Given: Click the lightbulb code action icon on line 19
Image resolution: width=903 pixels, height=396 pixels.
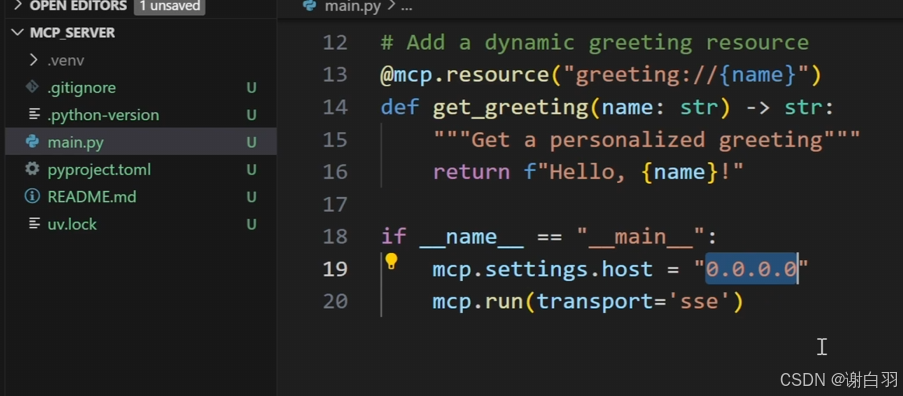Looking at the screenshot, I should 392,261.
